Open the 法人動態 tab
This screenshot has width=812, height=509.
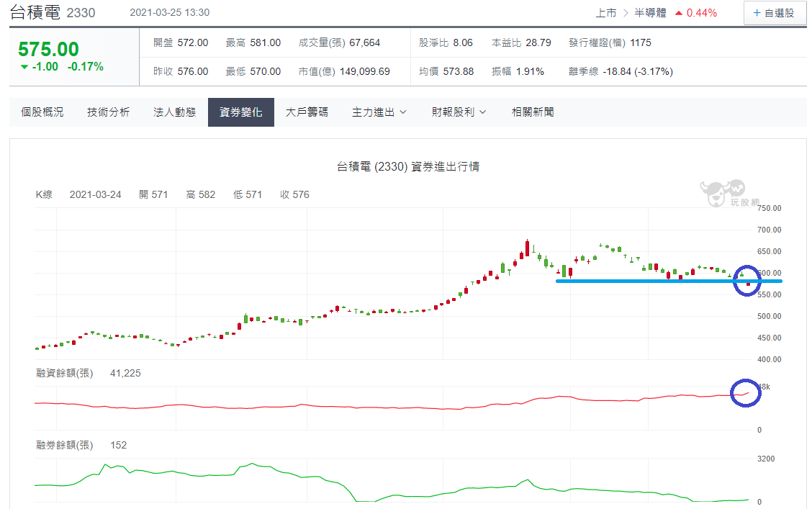[174, 112]
